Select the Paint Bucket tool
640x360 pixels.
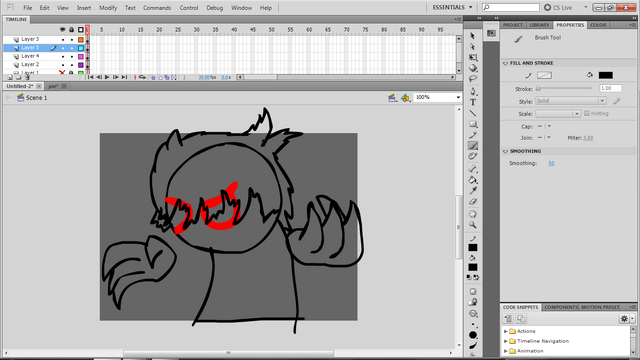(x=473, y=180)
